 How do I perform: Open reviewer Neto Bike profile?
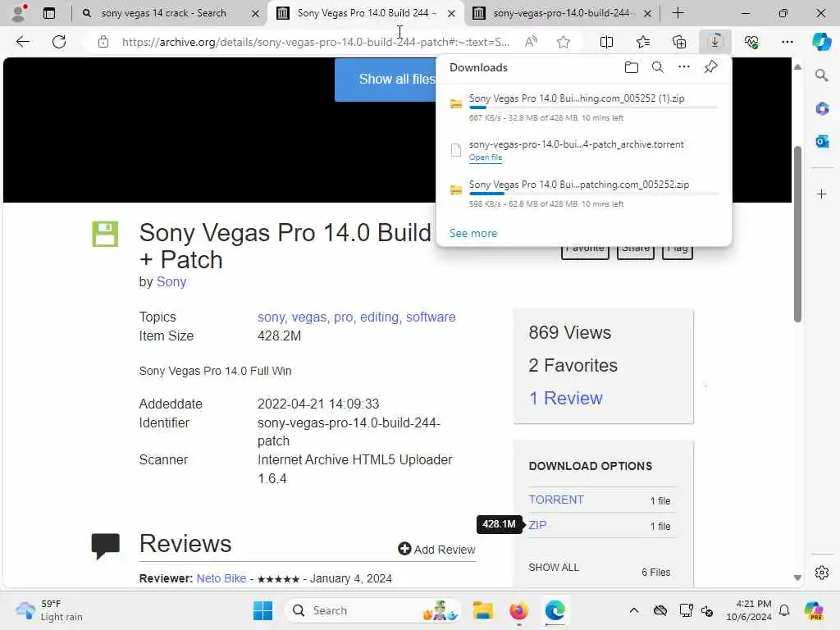[221, 578]
